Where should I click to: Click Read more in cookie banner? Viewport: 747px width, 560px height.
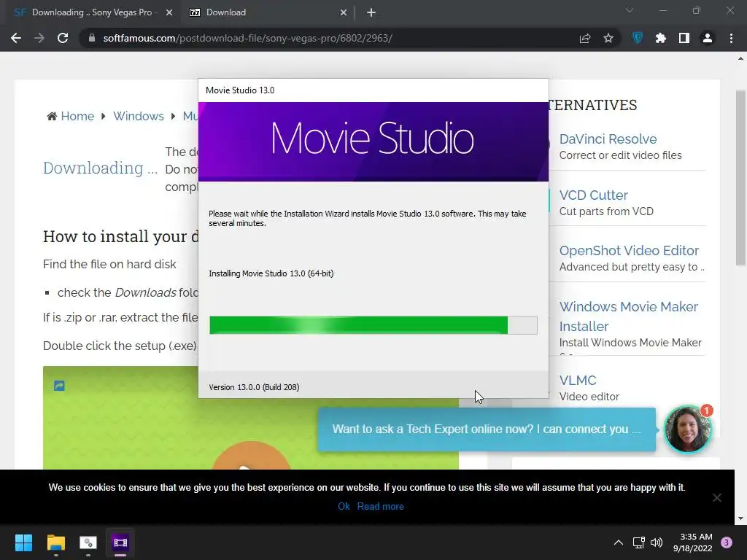380,506
